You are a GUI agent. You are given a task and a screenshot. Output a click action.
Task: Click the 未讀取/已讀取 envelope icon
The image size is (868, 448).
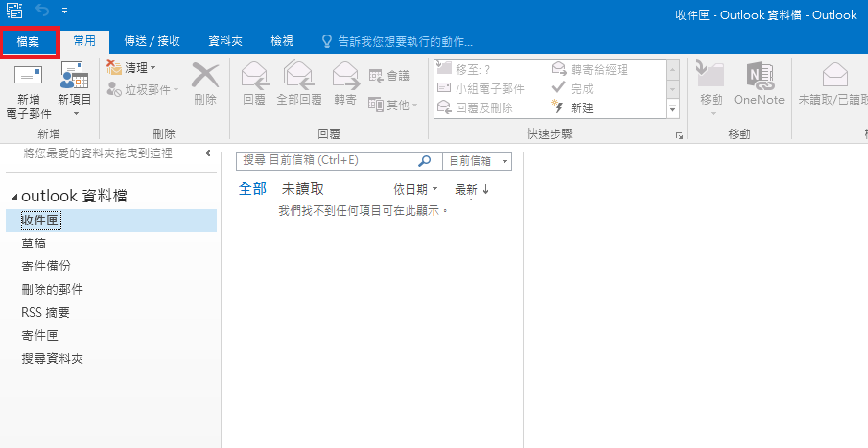pyautogui.click(x=834, y=74)
